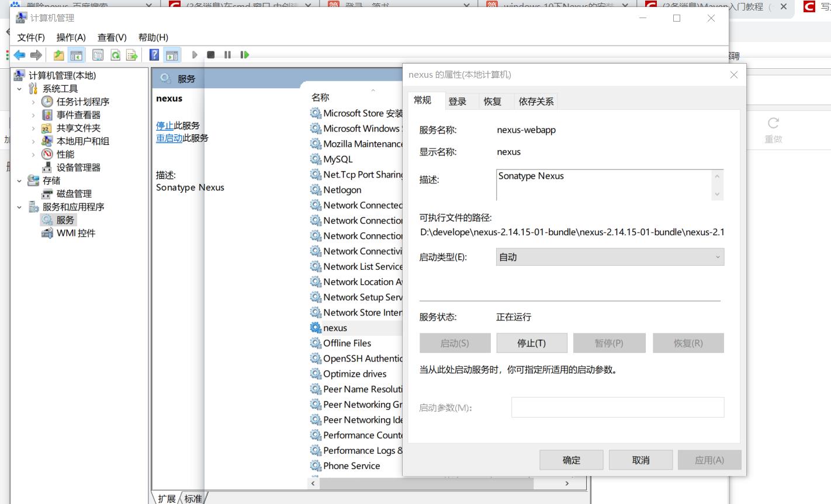Select 任务计划程序 in the tree
The image size is (831, 504).
click(83, 102)
